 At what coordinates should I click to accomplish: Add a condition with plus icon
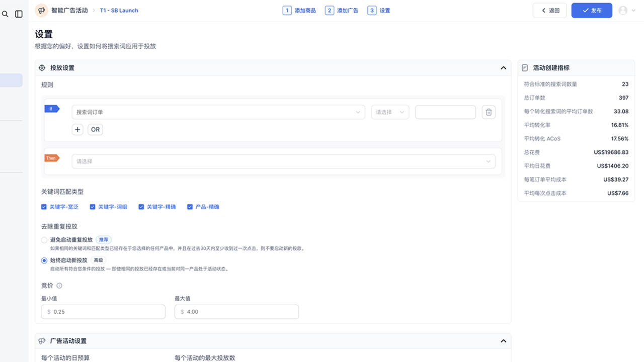[77, 130]
